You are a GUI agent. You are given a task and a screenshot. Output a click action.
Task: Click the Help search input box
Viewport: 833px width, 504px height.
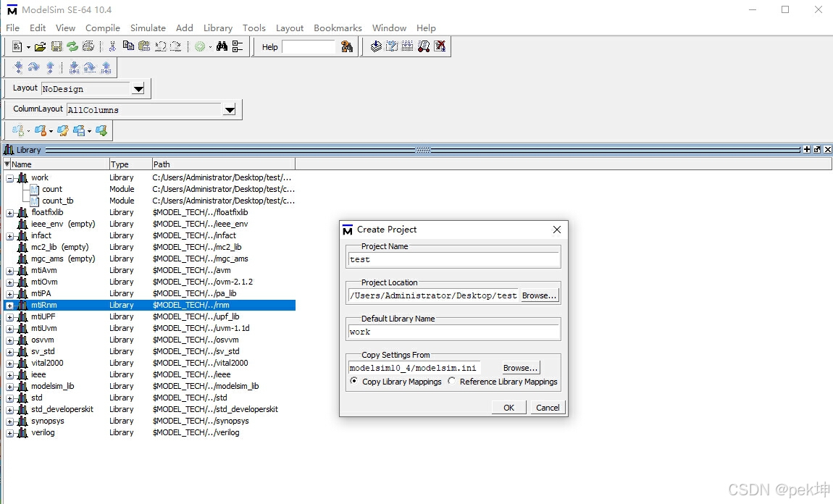pyautogui.click(x=309, y=47)
